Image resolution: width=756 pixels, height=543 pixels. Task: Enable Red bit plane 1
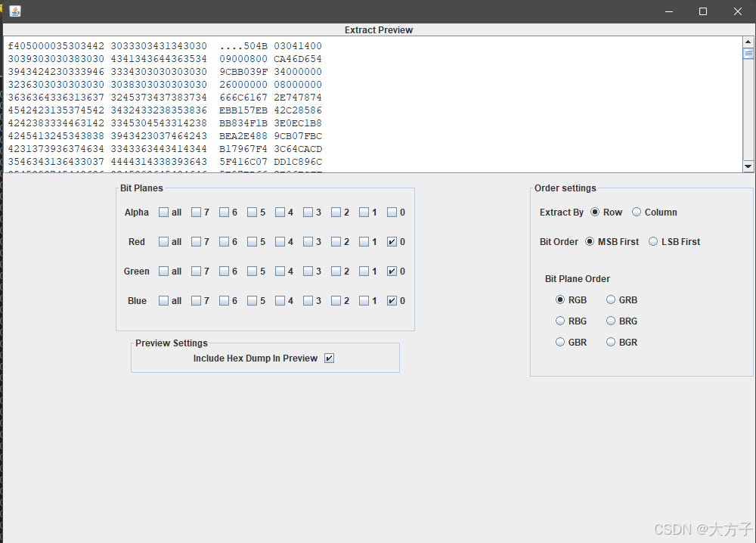point(364,241)
